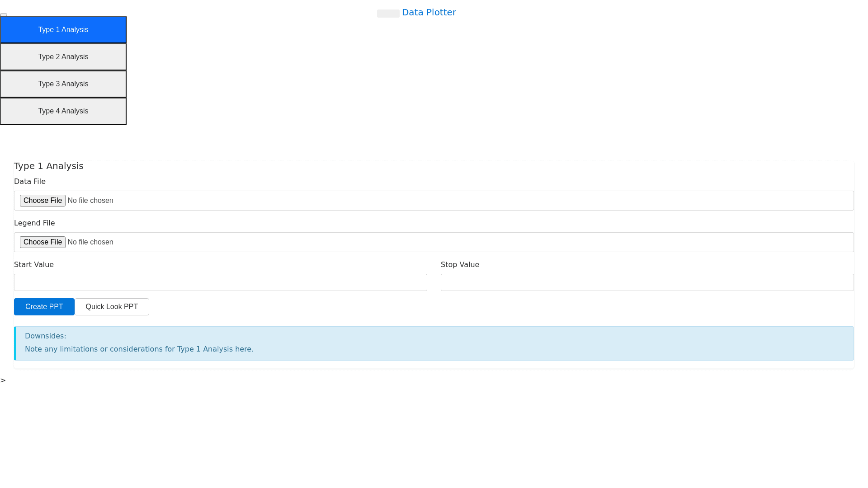Open the Data Plotter home link
This screenshot has height=488, width=868.
pos(429,13)
